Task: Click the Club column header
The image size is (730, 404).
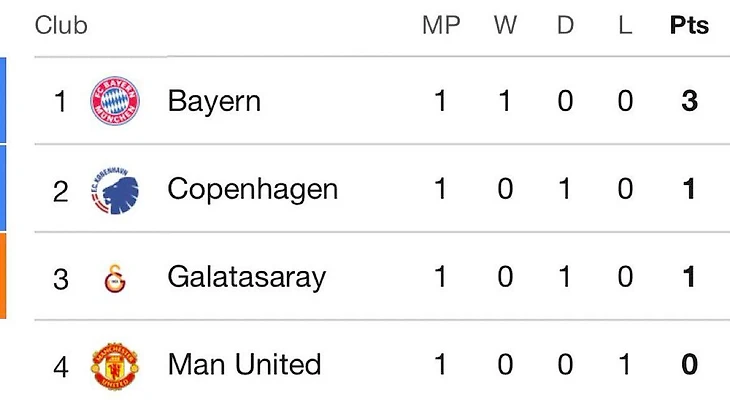Action: coord(61,25)
